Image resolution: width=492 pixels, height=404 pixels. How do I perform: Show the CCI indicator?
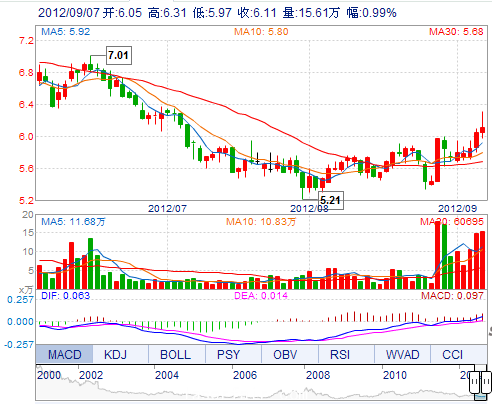452,354
